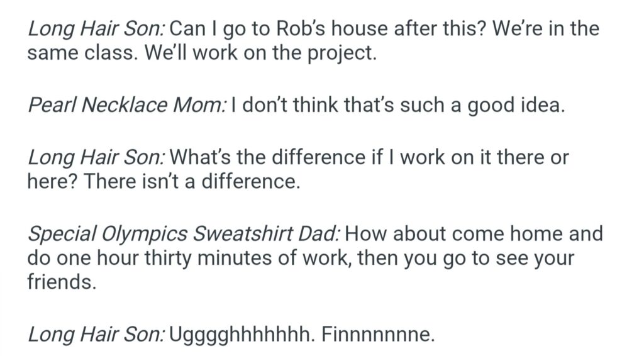Click the word "Finnnnnnne."

tap(378, 334)
